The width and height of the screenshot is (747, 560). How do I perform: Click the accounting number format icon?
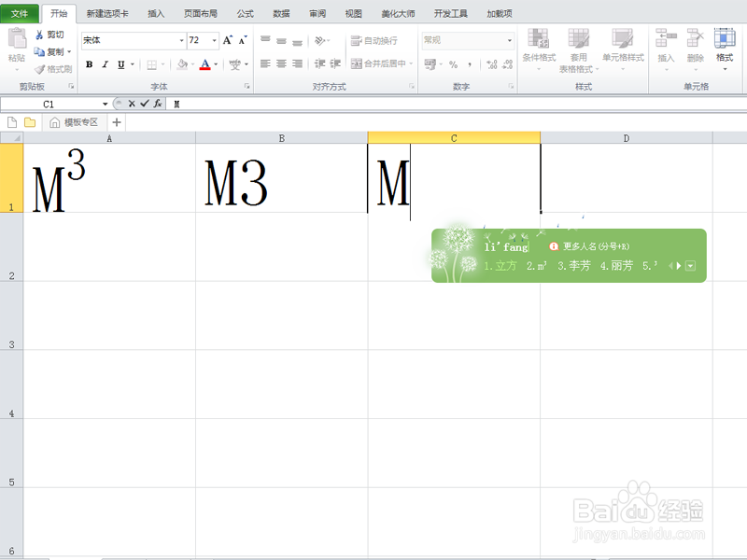430,63
